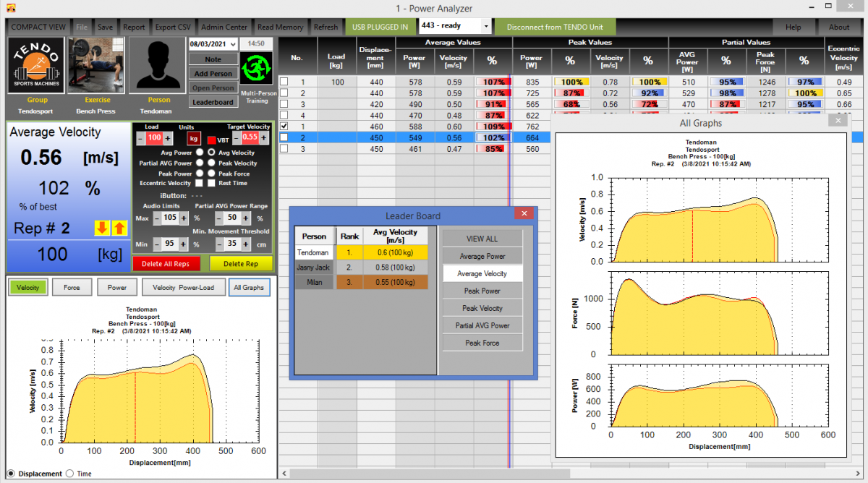Viewport: 868px width, 483px height.
Task: Switch to Time mode below the velocity graph
Action: 70,474
